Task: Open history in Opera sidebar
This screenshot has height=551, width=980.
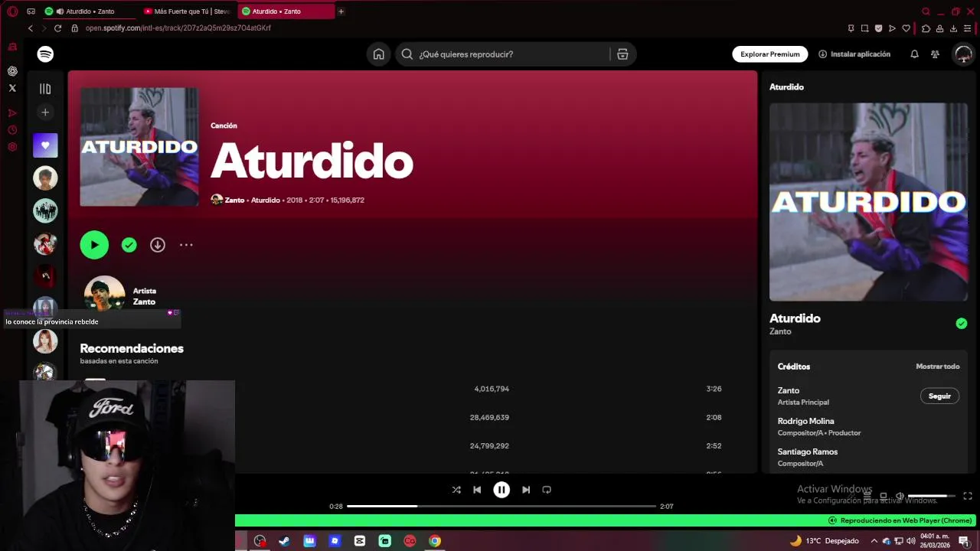Action: 12,130
